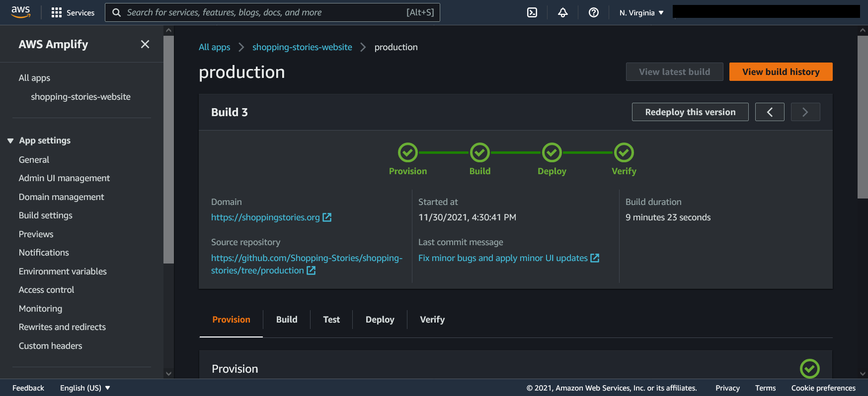Click the next build right chevron button
This screenshot has height=396, width=868.
[x=805, y=112]
